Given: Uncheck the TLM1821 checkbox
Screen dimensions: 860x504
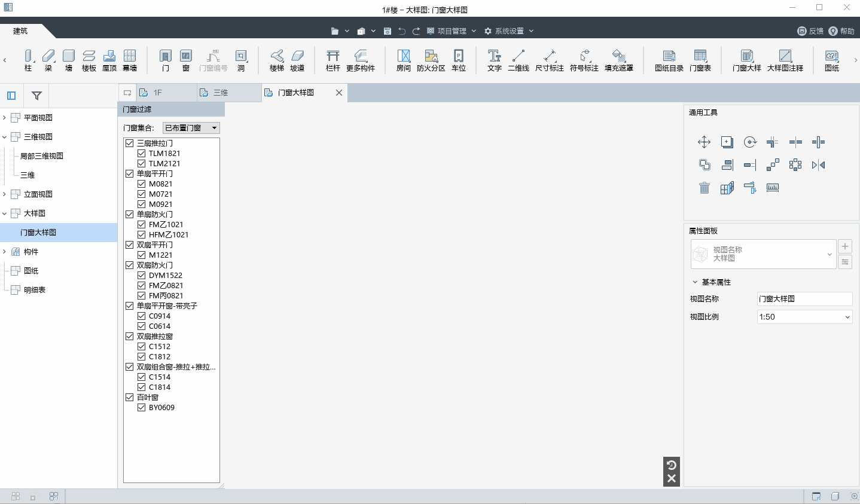Looking at the screenshot, I should 141,153.
